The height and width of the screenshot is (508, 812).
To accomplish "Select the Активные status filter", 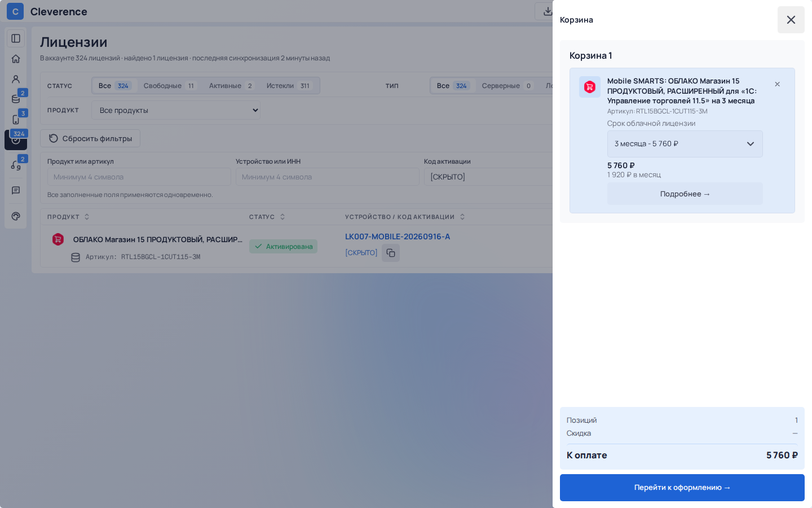I will point(231,86).
